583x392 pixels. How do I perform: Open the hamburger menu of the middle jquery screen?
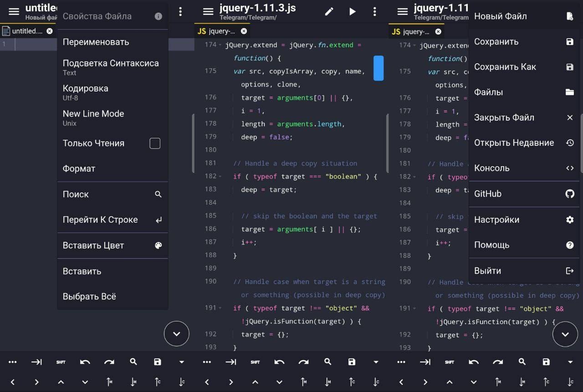[208, 11]
